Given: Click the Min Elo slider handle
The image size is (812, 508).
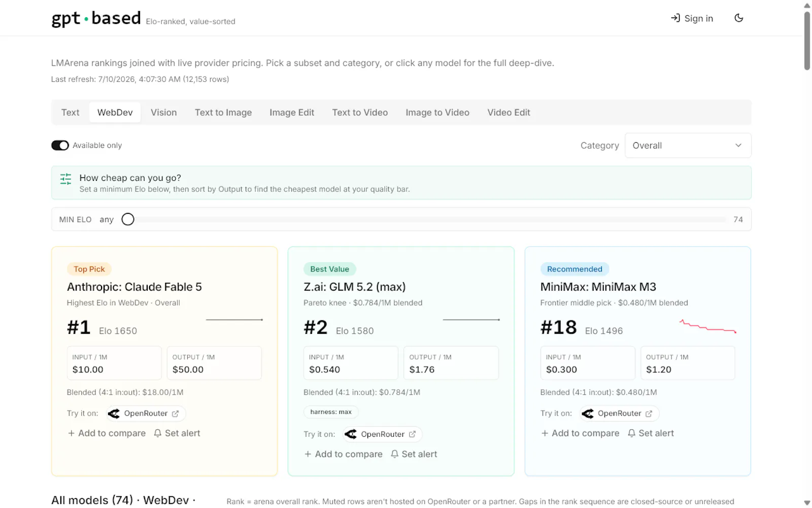Looking at the screenshot, I should [x=128, y=219].
